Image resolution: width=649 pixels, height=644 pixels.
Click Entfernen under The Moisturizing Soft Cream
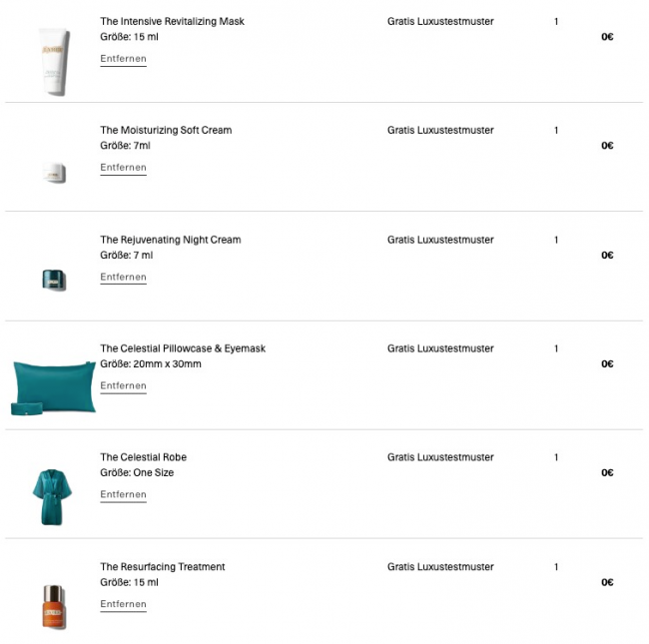click(123, 168)
